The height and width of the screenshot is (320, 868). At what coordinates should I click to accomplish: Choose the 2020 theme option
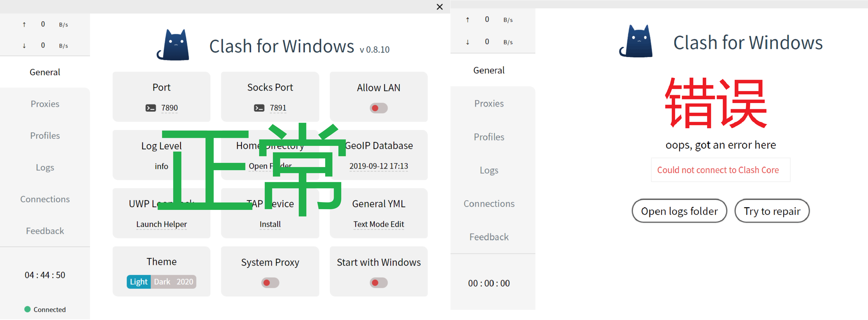(x=185, y=282)
